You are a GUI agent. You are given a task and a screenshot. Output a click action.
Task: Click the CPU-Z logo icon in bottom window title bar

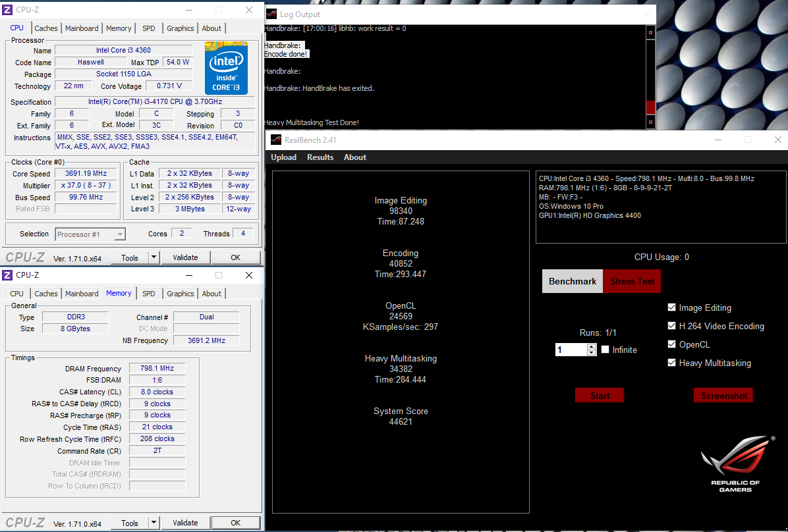(7, 275)
